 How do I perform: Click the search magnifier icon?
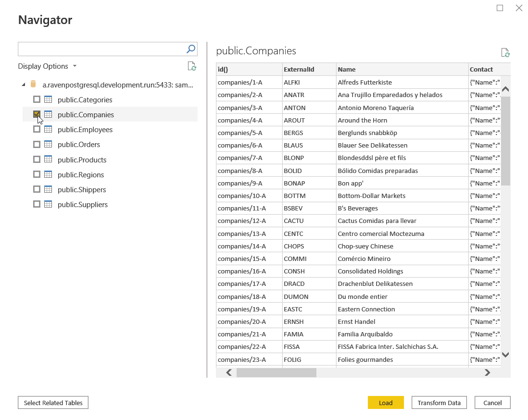[191, 49]
